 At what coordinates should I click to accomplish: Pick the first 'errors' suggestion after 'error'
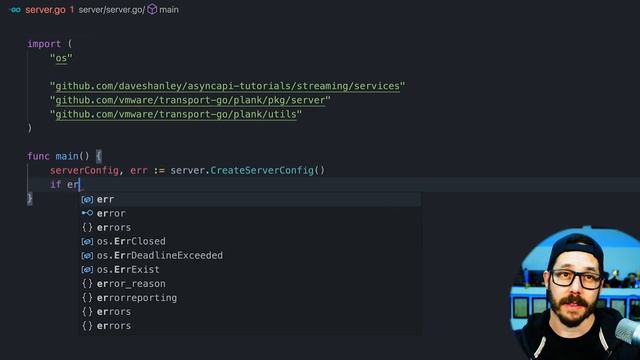(x=250, y=227)
